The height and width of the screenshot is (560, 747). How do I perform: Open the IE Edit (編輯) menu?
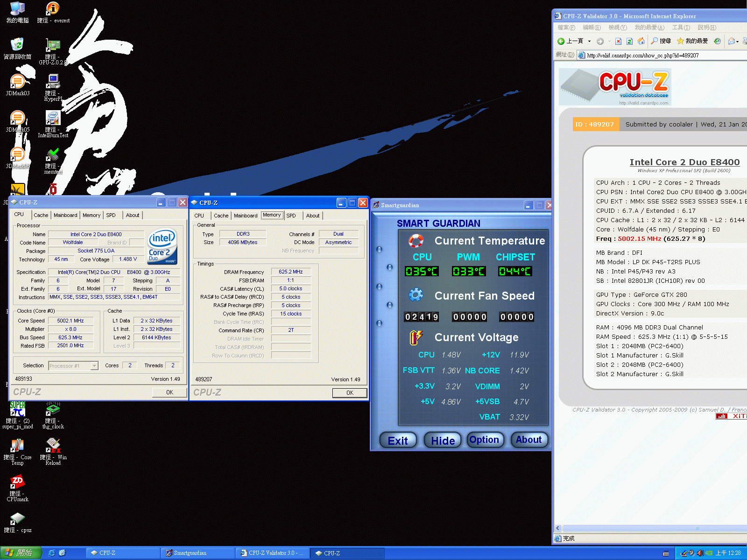592,28
